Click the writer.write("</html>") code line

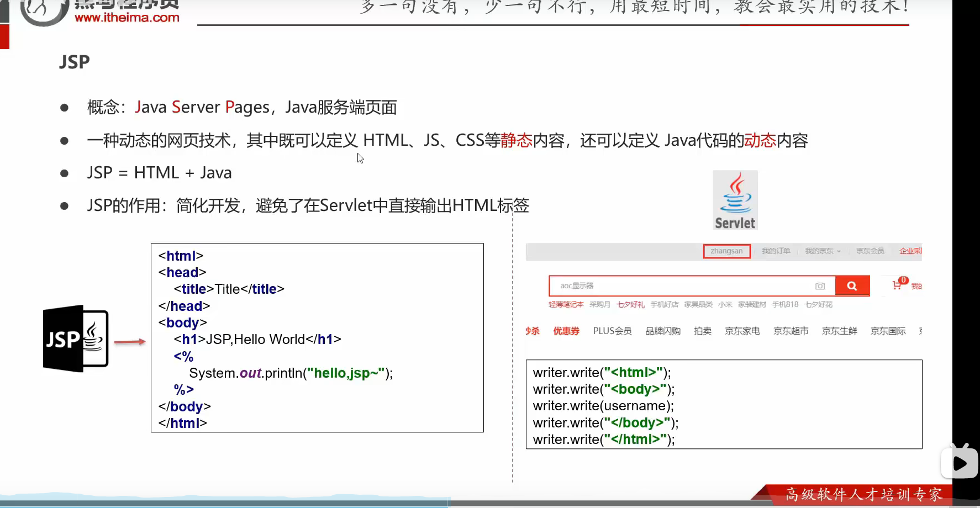click(x=604, y=440)
